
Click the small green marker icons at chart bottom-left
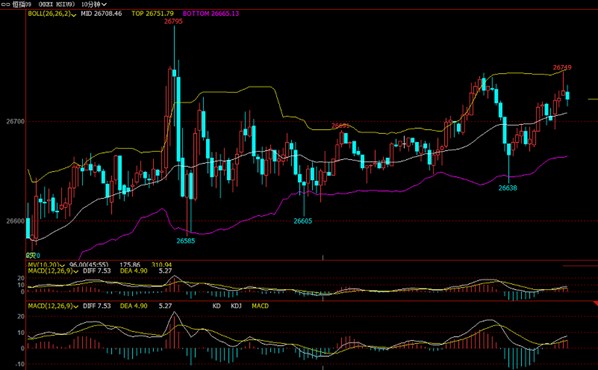point(32,255)
